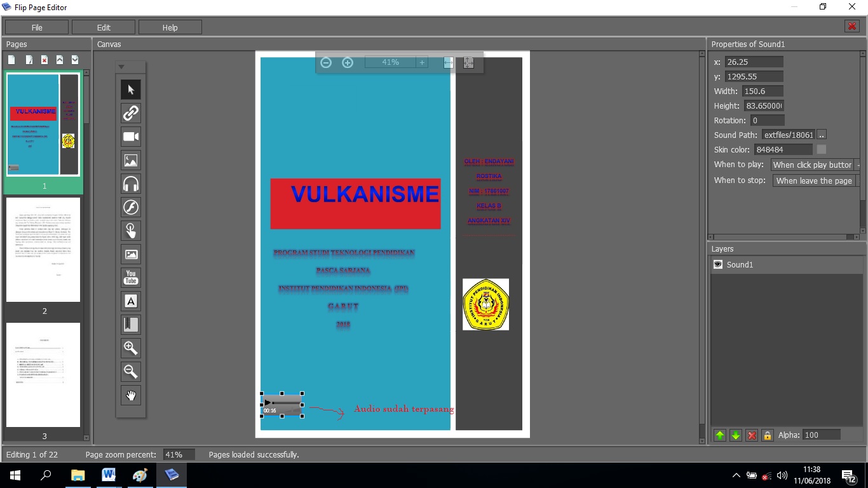
Task: Click the x position field
Action: coord(754,62)
